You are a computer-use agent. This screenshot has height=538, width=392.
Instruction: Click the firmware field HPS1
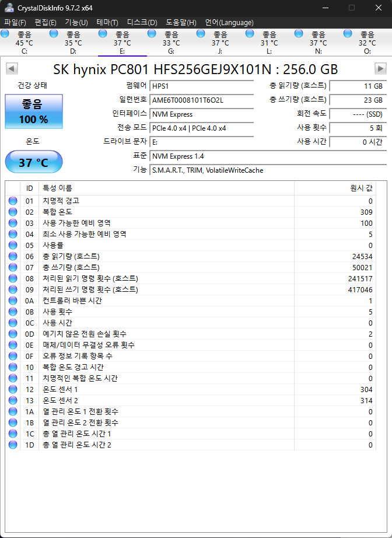click(202, 86)
